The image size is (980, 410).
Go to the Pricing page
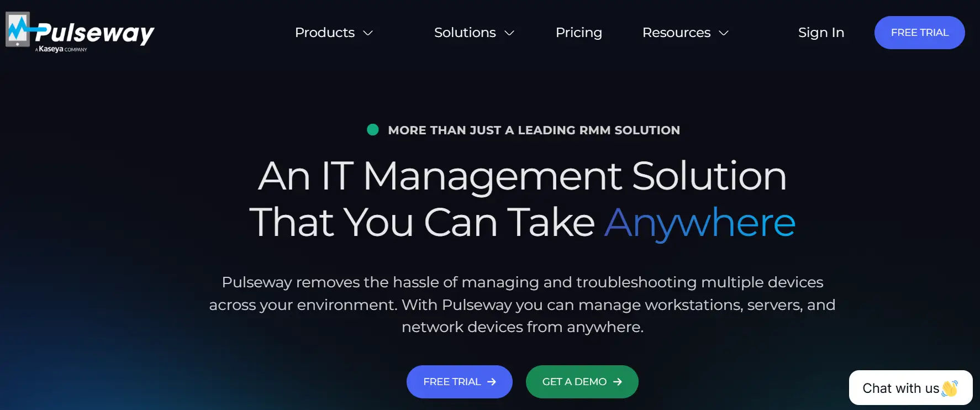point(579,33)
